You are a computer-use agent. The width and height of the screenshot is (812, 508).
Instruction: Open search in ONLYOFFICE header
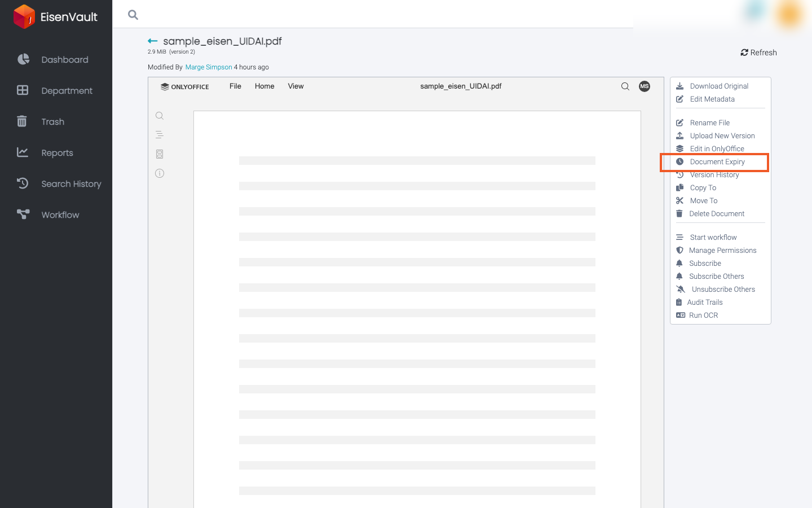pos(625,86)
